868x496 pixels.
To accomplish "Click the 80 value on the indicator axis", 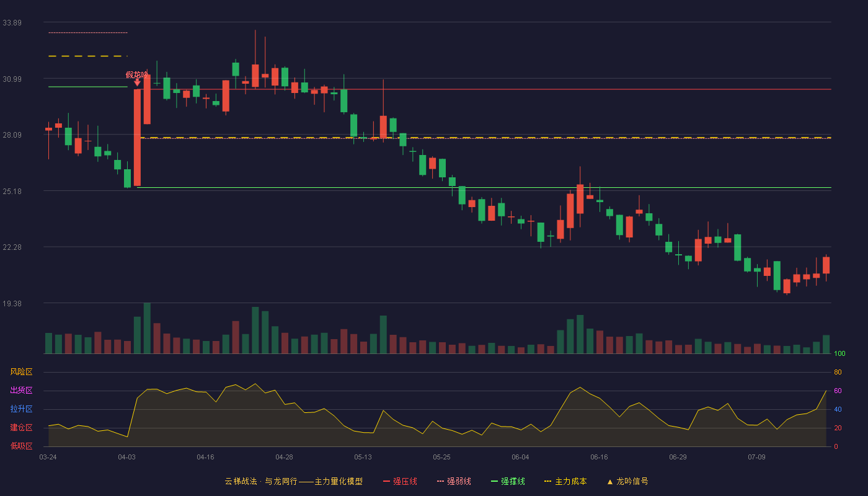I will (x=838, y=373).
